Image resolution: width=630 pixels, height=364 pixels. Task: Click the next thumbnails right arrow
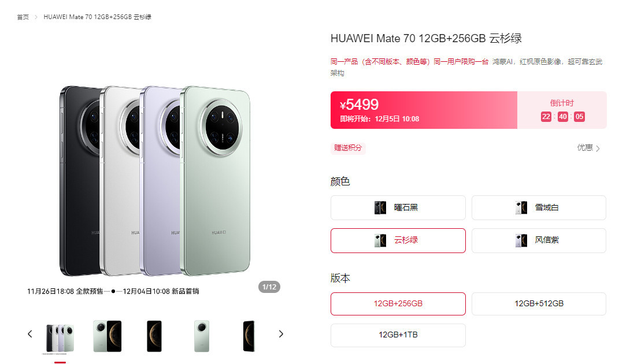click(x=281, y=334)
